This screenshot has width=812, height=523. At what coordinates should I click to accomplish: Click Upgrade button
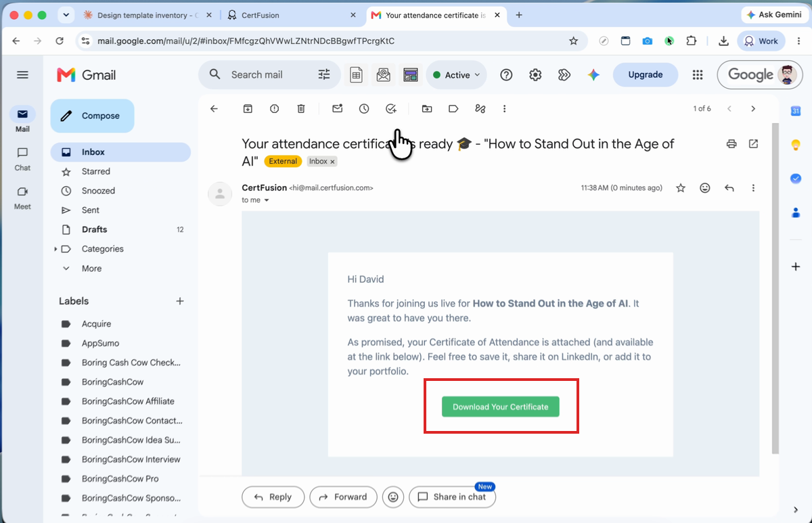pyautogui.click(x=646, y=75)
